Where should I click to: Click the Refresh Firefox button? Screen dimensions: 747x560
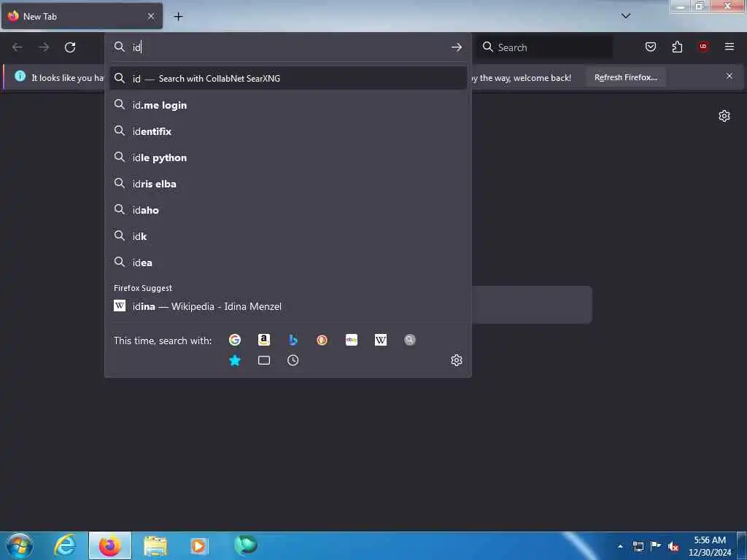(625, 77)
